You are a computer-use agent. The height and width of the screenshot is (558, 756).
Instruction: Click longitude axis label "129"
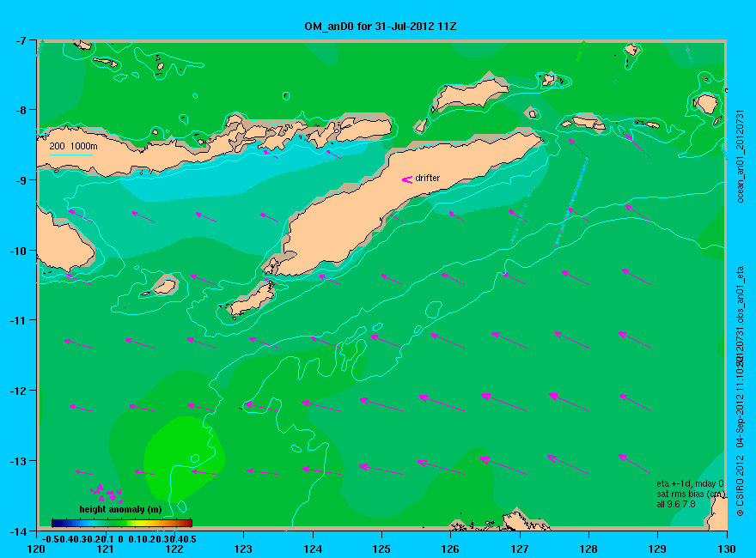pyautogui.click(x=658, y=549)
